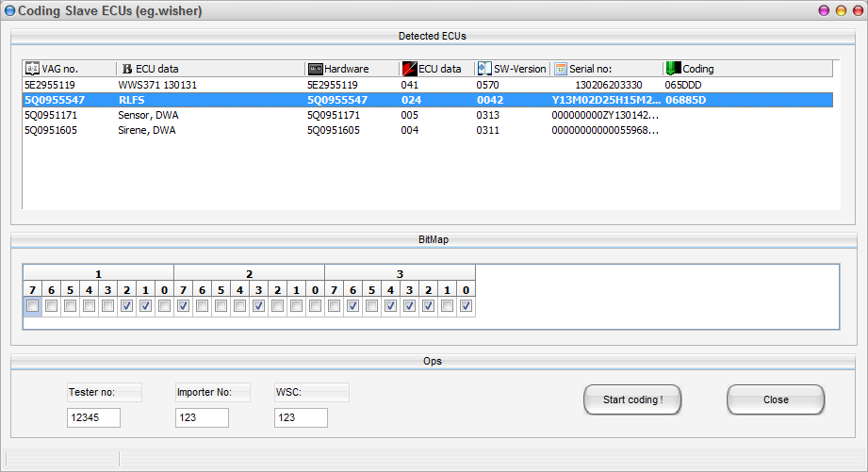Screen dimensions: 868x472
Task: Uncheck byte 2 bit 3 checkbox
Action: coord(258,305)
